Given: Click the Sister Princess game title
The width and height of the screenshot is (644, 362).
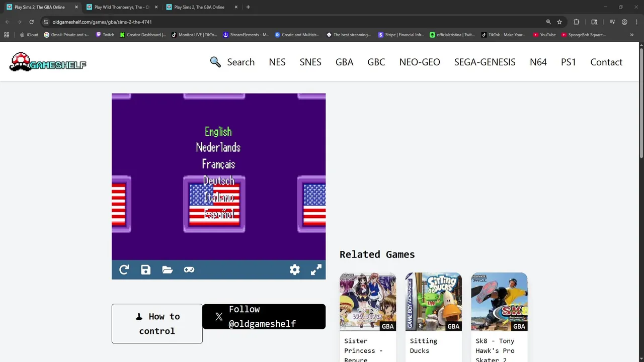Looking at the screenshot, I should coord(363,350).
